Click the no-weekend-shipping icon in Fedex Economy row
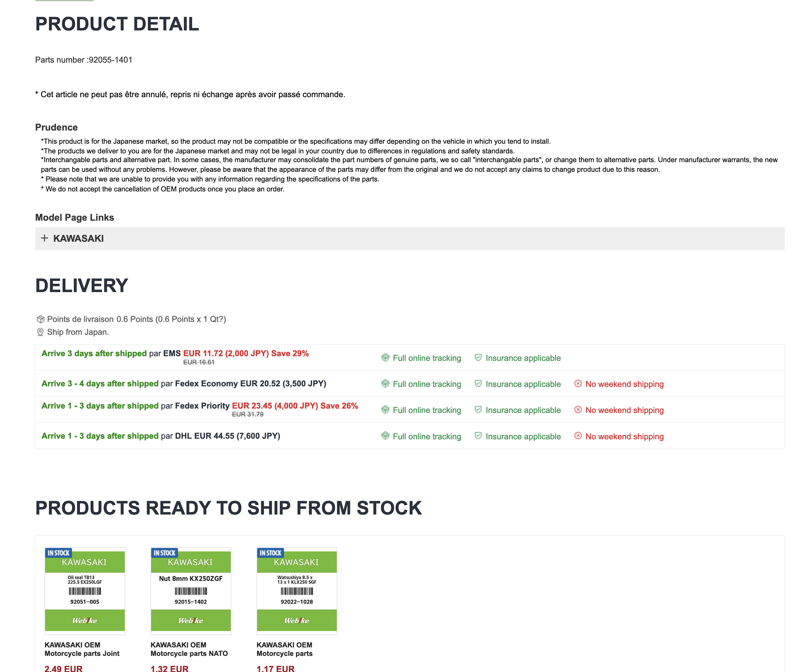This screenshot has width=796, height=672. click(578, 384)
